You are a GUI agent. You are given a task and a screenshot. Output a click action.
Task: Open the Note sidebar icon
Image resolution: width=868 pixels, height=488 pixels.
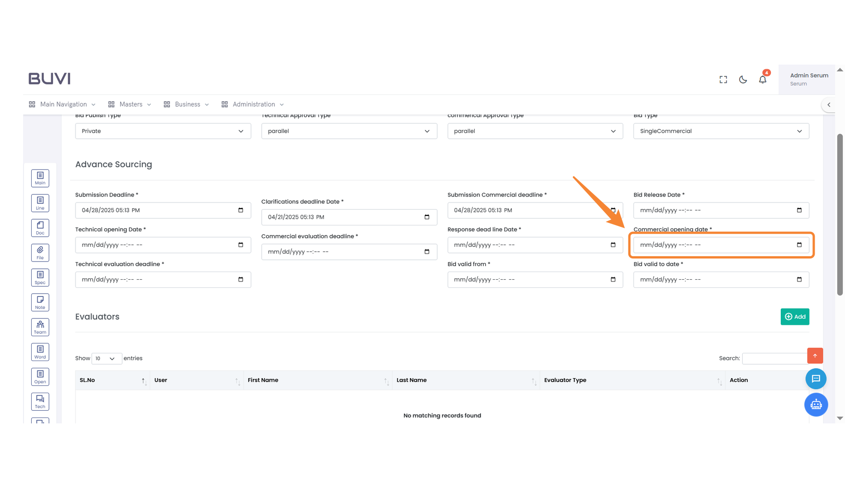coord(40,302)
